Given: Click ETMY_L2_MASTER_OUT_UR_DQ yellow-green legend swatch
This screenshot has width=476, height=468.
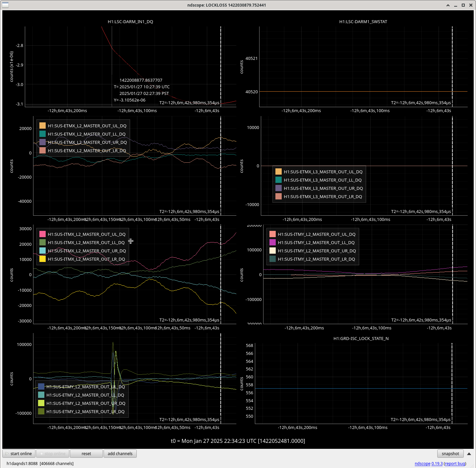Looking at the screenshot, I should click(x=41, y=403).
